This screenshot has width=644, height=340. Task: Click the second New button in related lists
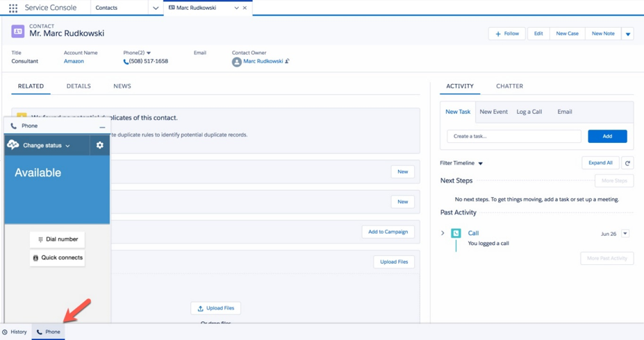coord(402,202)
